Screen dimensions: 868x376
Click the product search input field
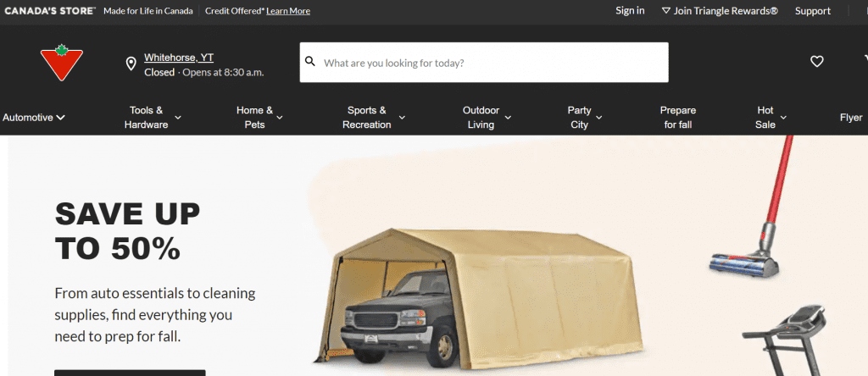[484, 63]
